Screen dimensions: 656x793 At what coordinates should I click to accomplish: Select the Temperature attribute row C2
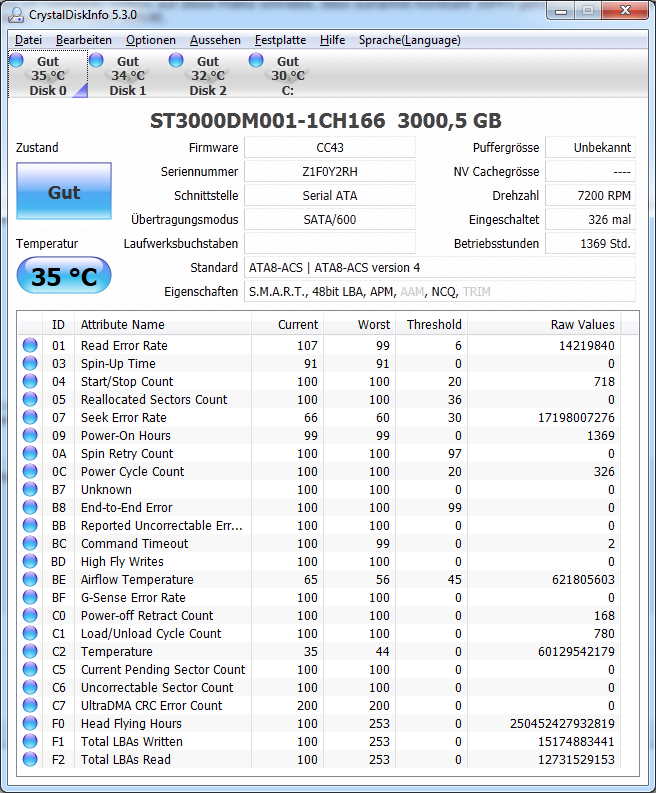click(x=320, y=651)
